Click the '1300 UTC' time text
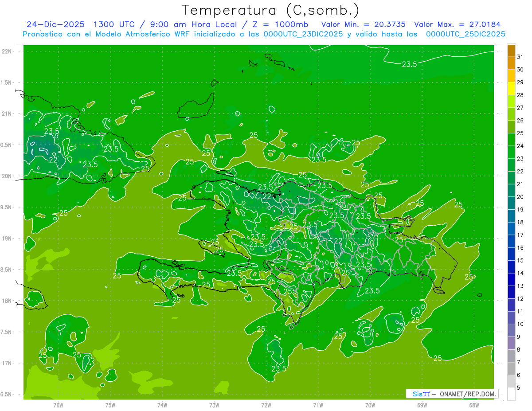 tap(114, 24)
